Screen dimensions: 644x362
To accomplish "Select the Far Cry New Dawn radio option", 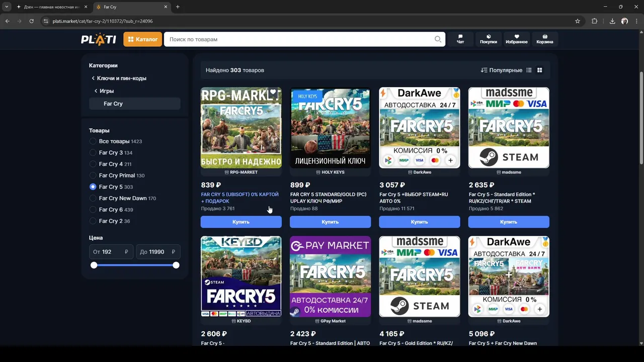I will (93, 198).
